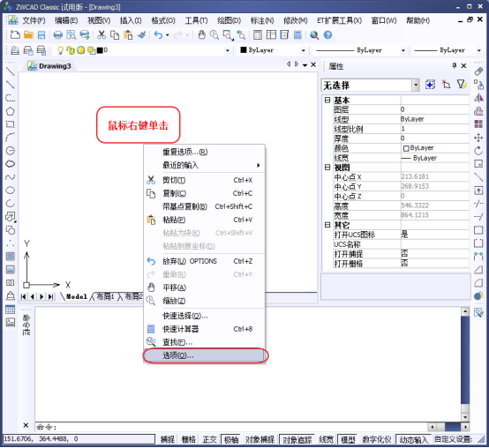The height and width of the screenshot is (448, 489).
Task: Close the Drawing3 document tab
Action: (x=313, y=64)
